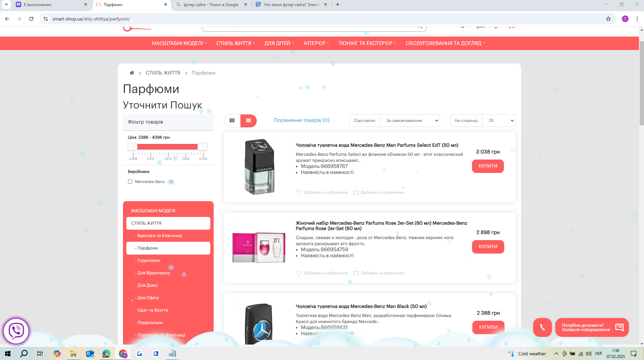Open Viber chat widget
The image size is (644, 360).
click(x=16, y=331)
